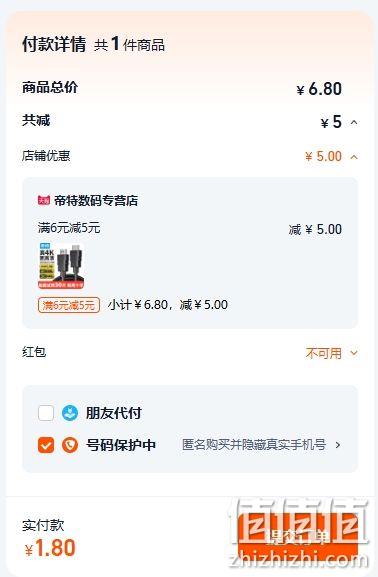
Task: Click the 朋友代付 label text
Action: pos(114,413)
